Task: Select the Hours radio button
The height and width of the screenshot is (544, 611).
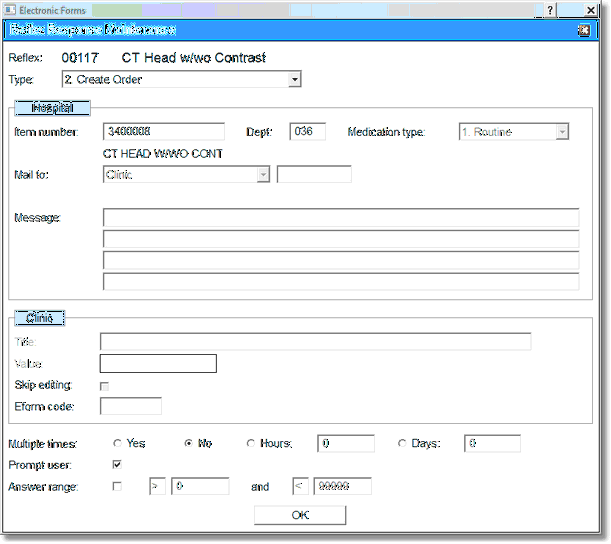Action: [x=251, y=443]
